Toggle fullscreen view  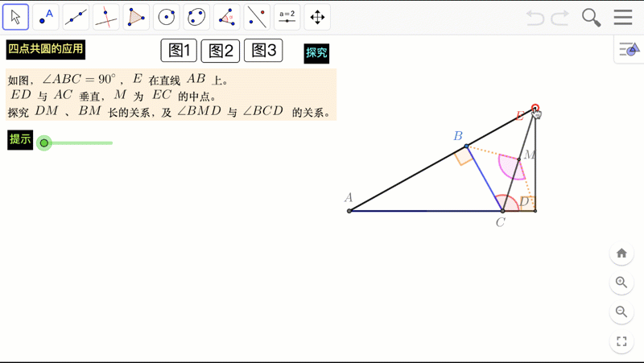[621, 340]
